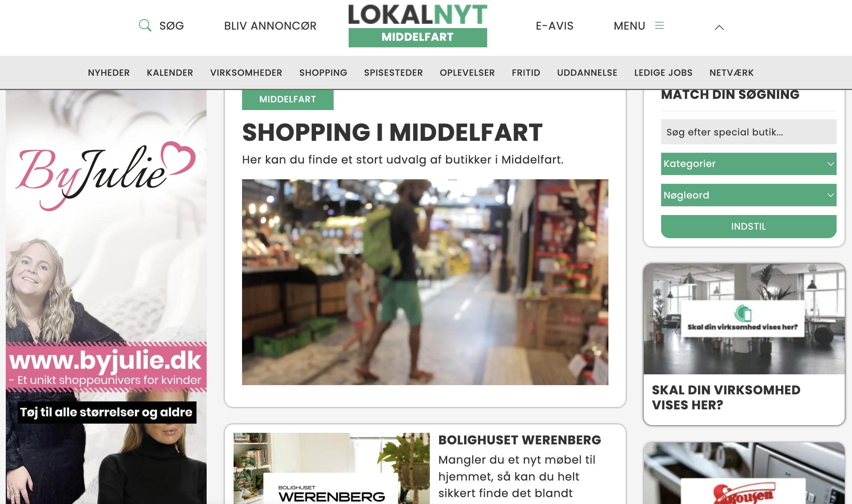The width and height of the screenshot is (852, 504).
Task: Click the Skal din virksomhed vises her thumbnail
Action: pyautogui.click(x=744, y=319)
